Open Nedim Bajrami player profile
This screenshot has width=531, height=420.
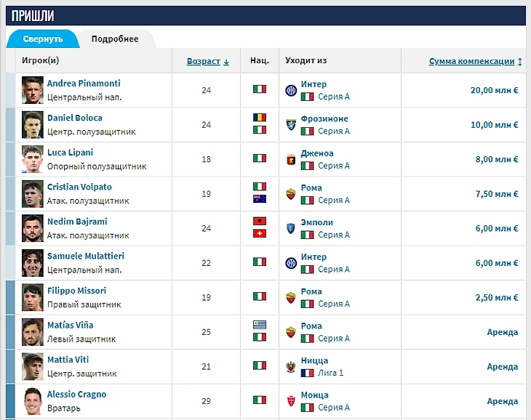click(77, 222)
